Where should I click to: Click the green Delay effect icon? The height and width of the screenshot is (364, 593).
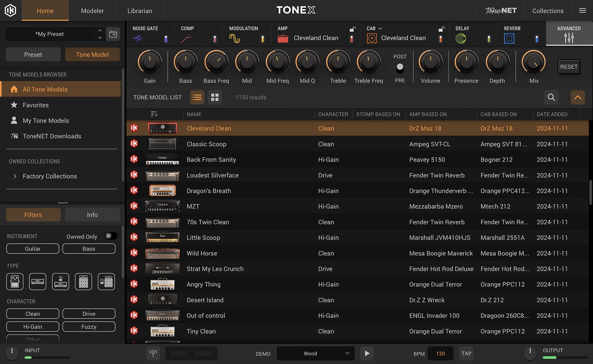[461, 38]
